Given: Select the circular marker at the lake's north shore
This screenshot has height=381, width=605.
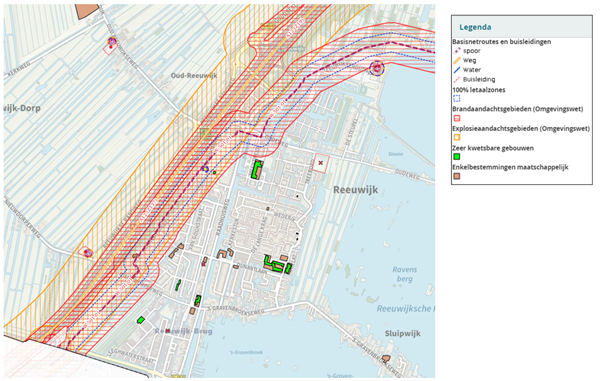Looking at the screenshot, I should tap(377, 68).
